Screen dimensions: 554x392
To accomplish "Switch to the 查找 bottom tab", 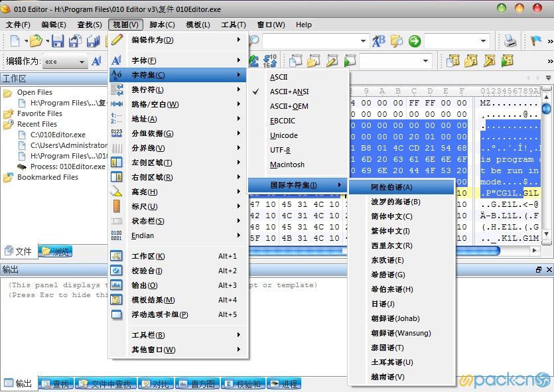I will (56, 383).
